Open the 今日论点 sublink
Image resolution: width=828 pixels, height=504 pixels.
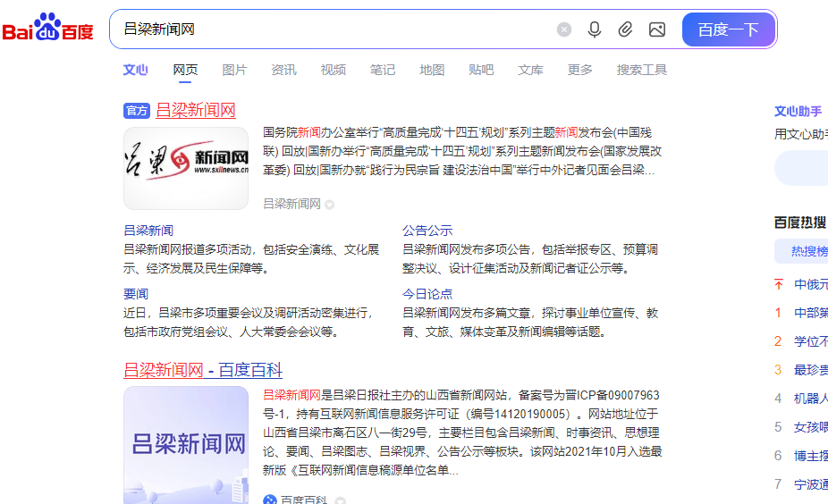pyautogui.click(x=427, y=294)
